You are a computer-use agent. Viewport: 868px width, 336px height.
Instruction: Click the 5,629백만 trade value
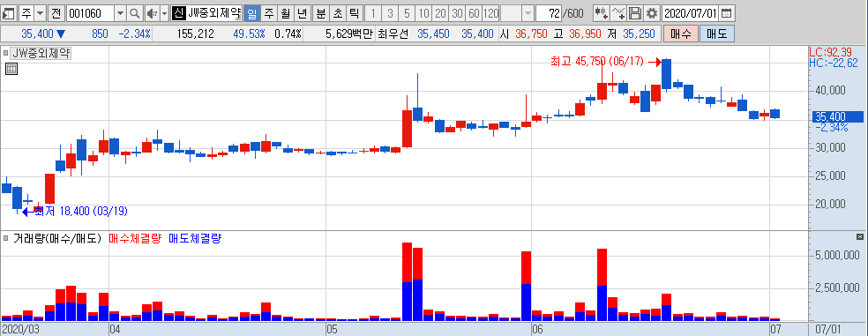point(349,34)
